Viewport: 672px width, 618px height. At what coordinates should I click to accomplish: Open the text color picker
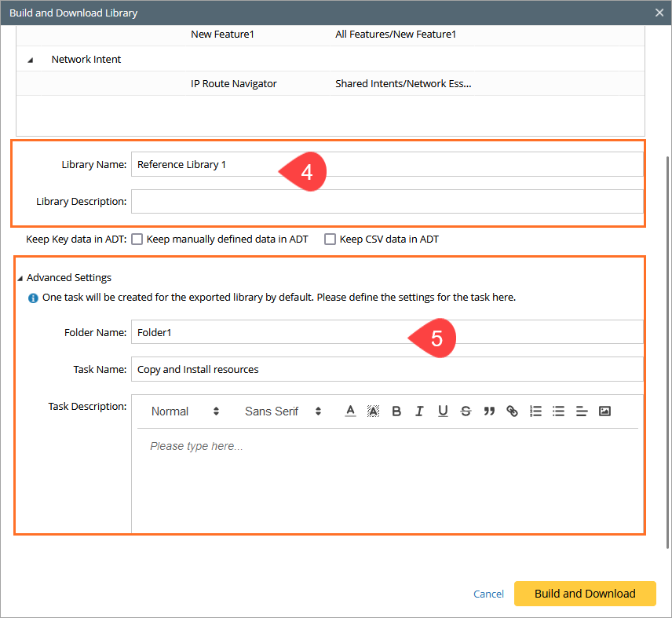tap(350, 411)
